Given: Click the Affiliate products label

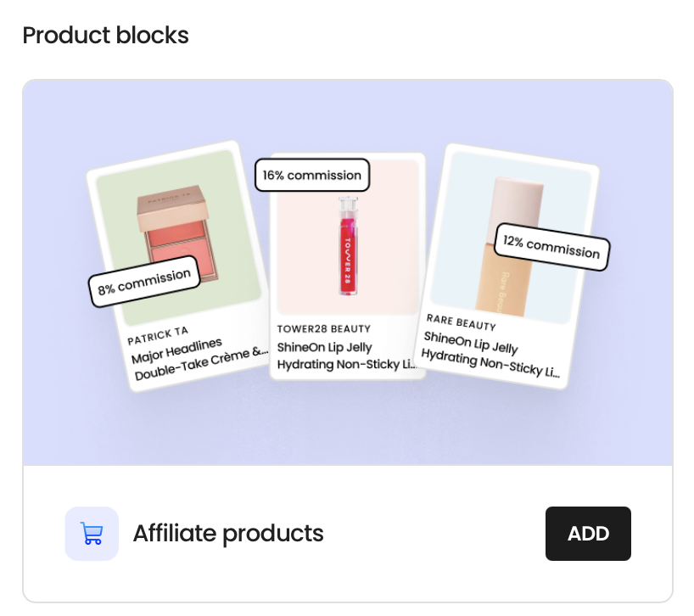Looking at the screenshot, I should pyautogui.click(x=228, y=533).
